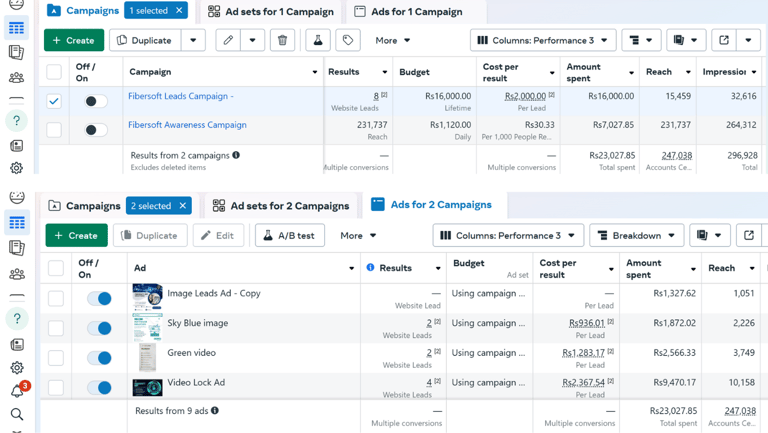Open the Campaigns tab in bottom panel
Image resolution: width=768 pixels, height=433 pixels.
[x=84, y=206]
